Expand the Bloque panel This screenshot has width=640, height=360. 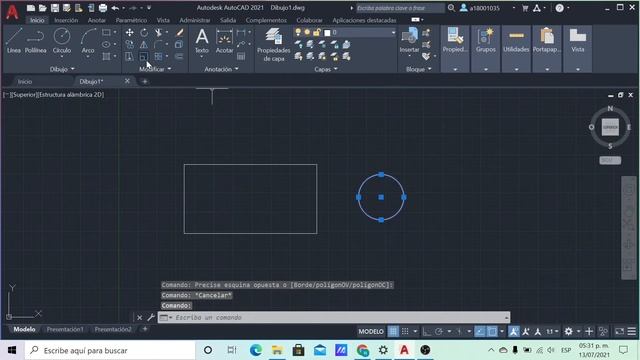point(418,69)
